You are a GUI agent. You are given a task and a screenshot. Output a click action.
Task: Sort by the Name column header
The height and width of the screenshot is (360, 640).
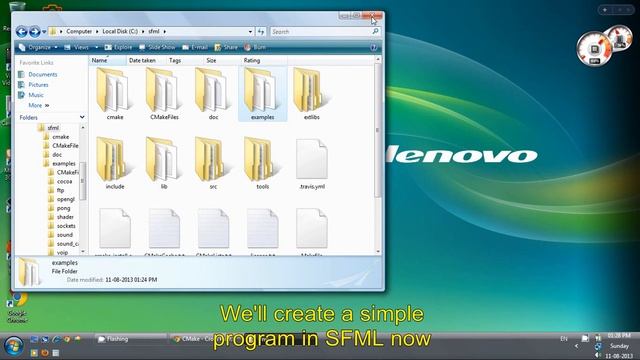pyautogui.click(x=107, y=60)
